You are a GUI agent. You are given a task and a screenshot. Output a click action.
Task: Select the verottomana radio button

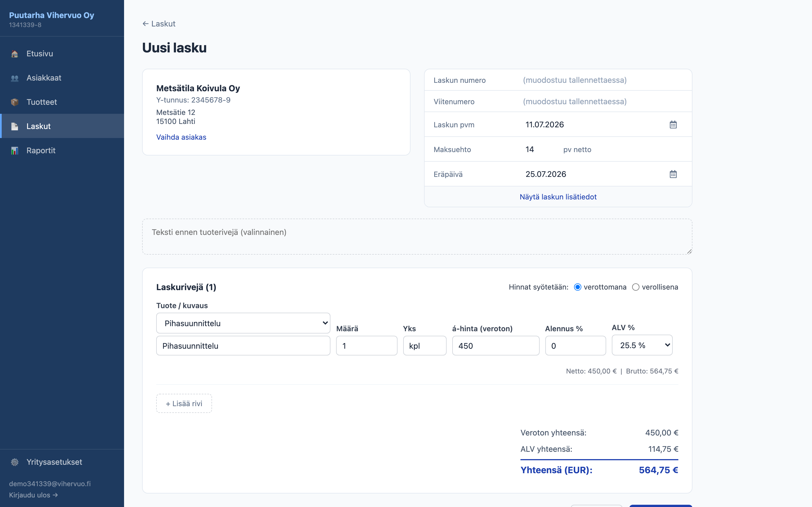click(x=577, y=287)
